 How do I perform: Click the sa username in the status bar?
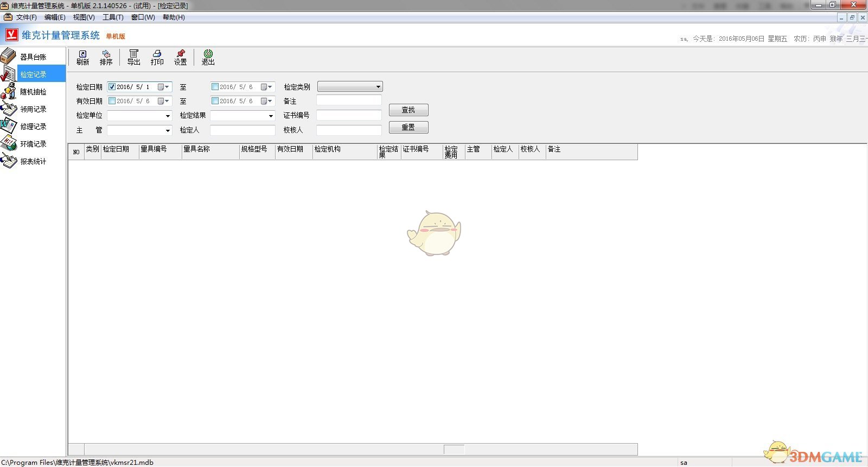click(684, 463)
